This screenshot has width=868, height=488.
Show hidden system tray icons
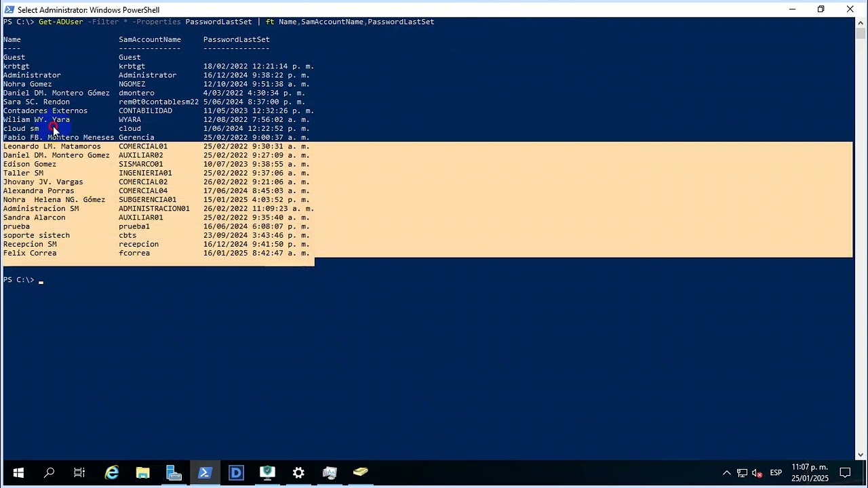(x=726, y=473)
